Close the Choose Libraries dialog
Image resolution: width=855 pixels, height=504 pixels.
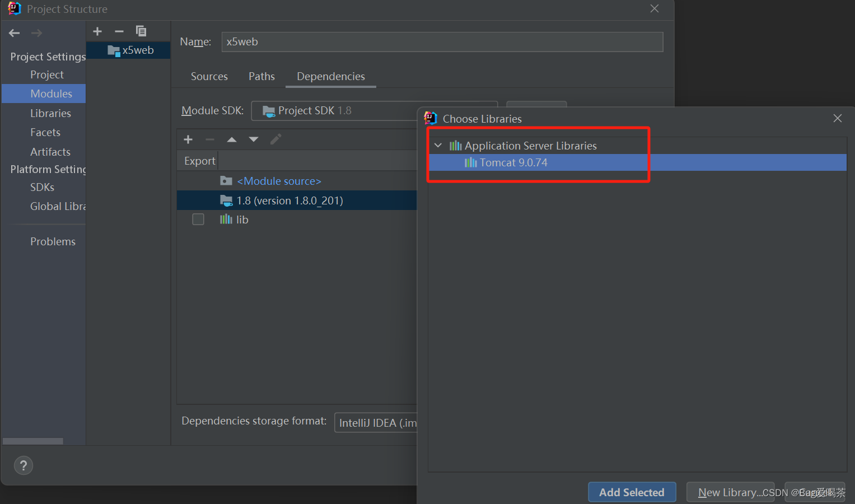[838, 118]
